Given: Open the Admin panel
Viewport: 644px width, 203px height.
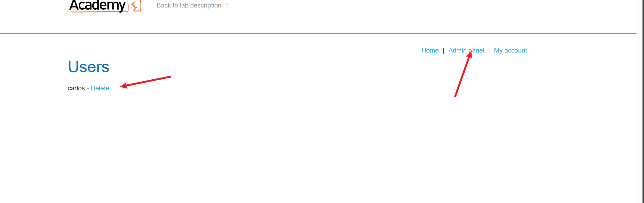Looking at the screenshot, I should click(466, 50).
